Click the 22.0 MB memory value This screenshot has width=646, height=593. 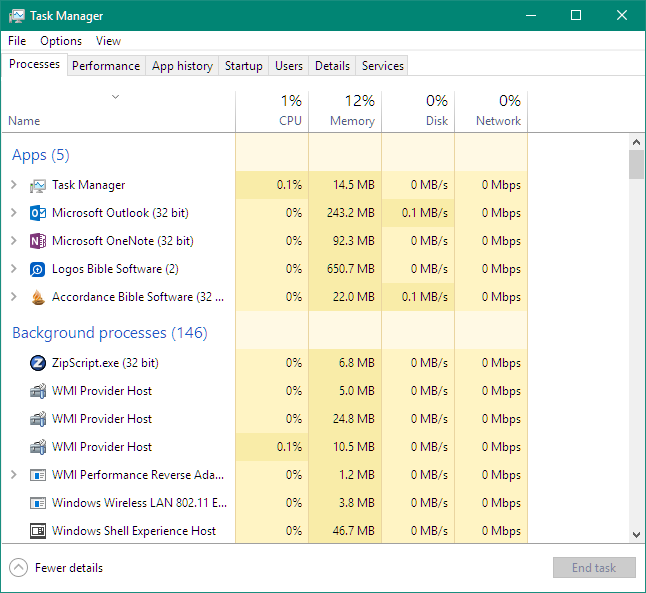[x=353, y=297]
